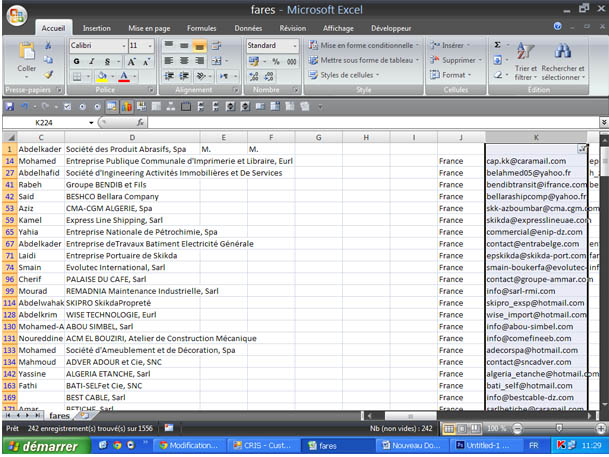The height and width of the screenshot is (457, 609).
Task: Open the Mise en page tab
Action: (x=149, y=28)
